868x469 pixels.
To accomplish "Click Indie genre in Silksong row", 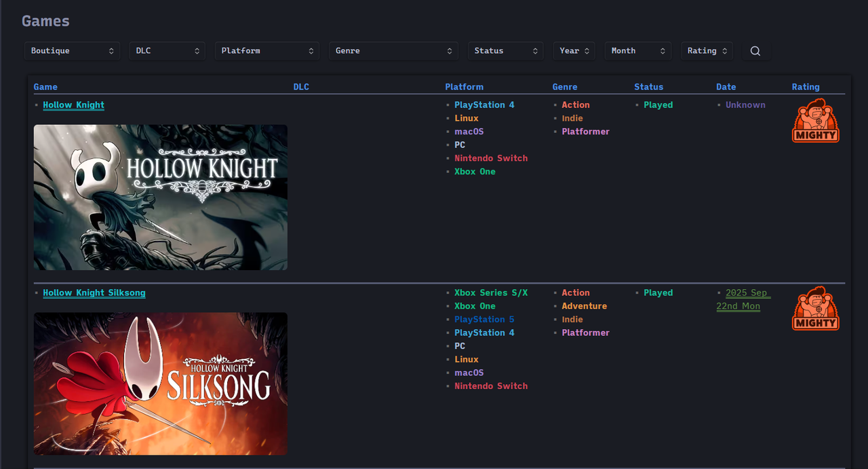I will (x=572, y=319).
